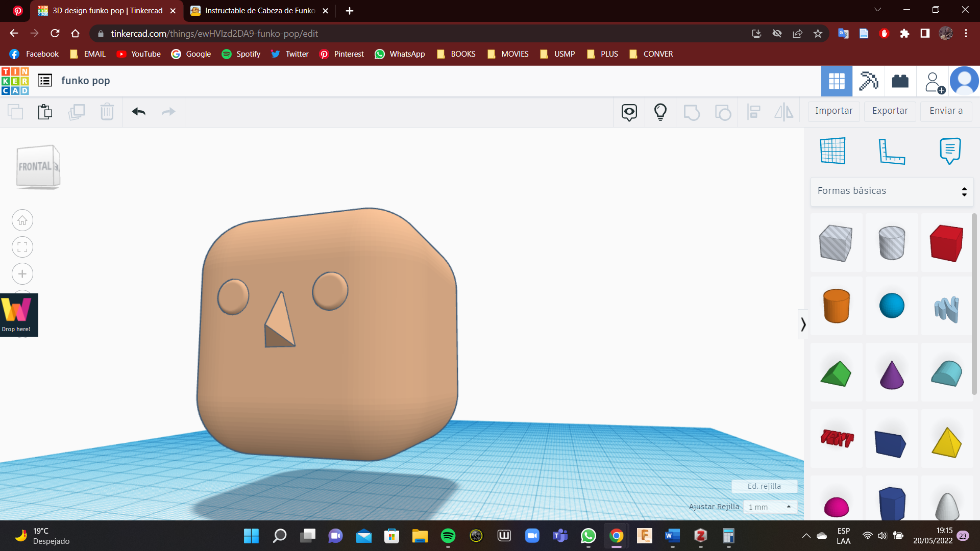Viewport: 980px width, 551px height.
Task: Toggle the flat view eye icon
Action: [629, 112]
